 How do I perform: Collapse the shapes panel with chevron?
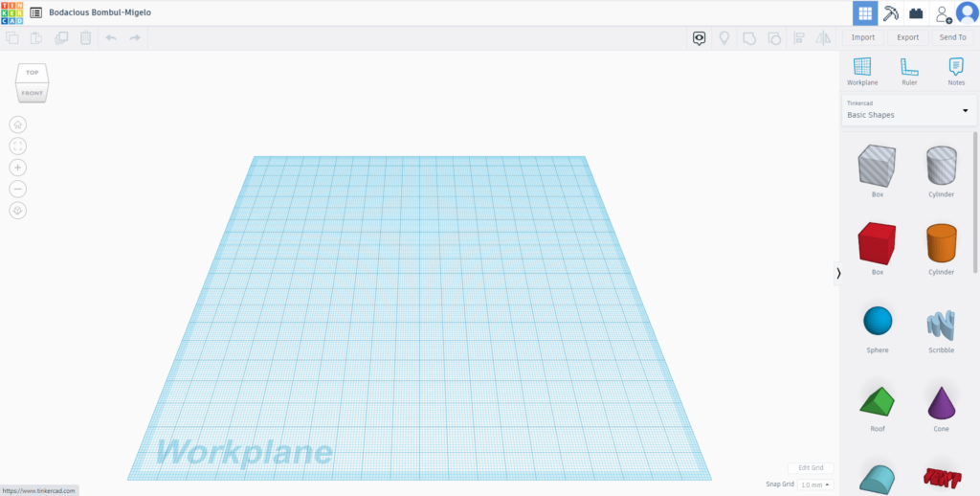(x=838, y=273)
